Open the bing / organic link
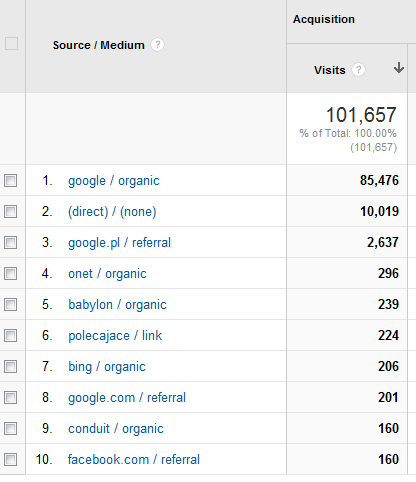The image size is (416, 482). pyautogui.click(x=107, y=367)
